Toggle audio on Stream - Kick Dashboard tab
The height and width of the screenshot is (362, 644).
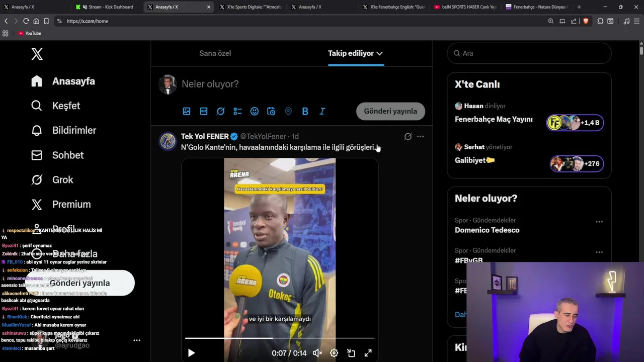(85, 7)
